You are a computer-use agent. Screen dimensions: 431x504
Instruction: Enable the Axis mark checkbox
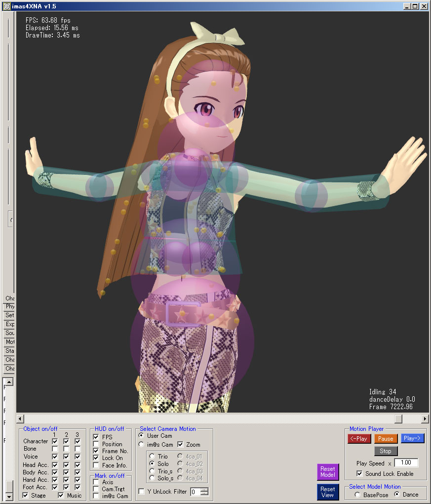tap(96, 482)
